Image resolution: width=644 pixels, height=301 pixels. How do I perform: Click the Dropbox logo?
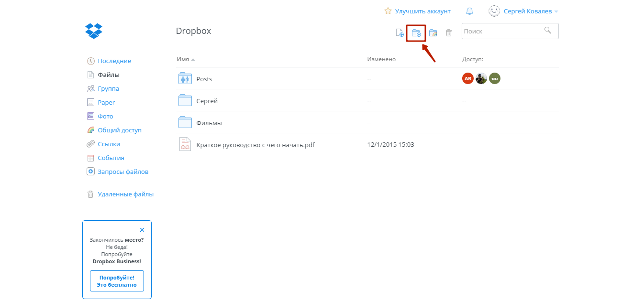(x=94, y=31)
